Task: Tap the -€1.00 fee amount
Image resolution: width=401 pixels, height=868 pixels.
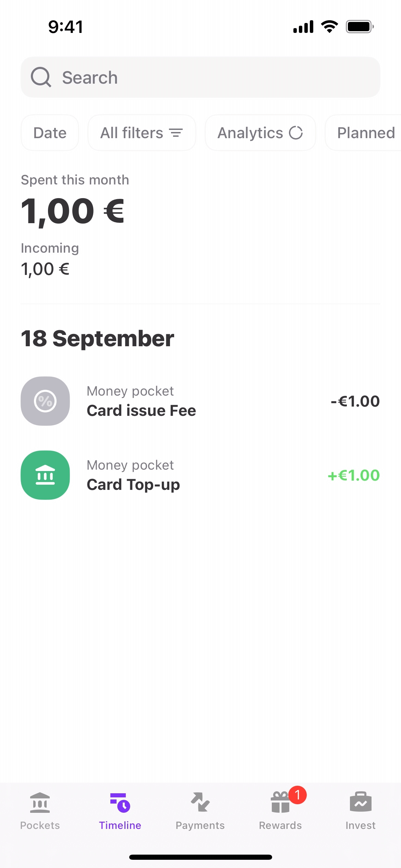Action: point(355,401)
